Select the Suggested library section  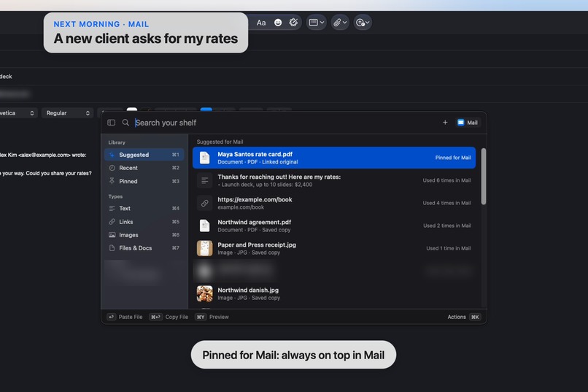point(144,155)
